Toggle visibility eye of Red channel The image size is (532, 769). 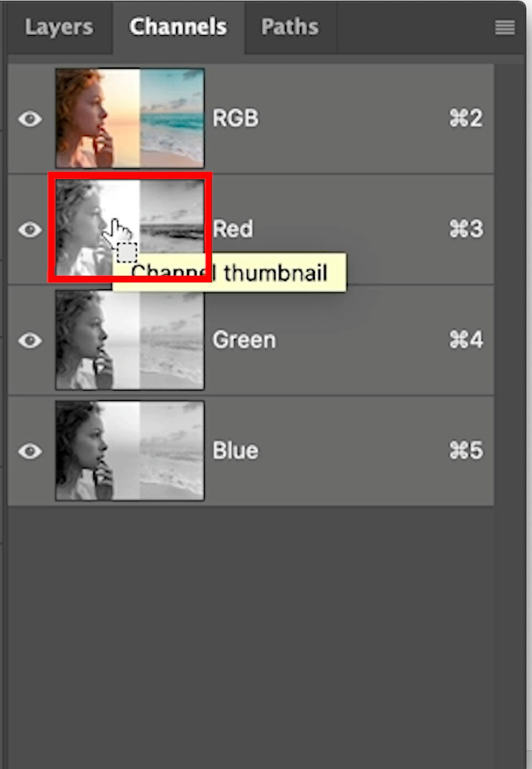tap(30, 229)
